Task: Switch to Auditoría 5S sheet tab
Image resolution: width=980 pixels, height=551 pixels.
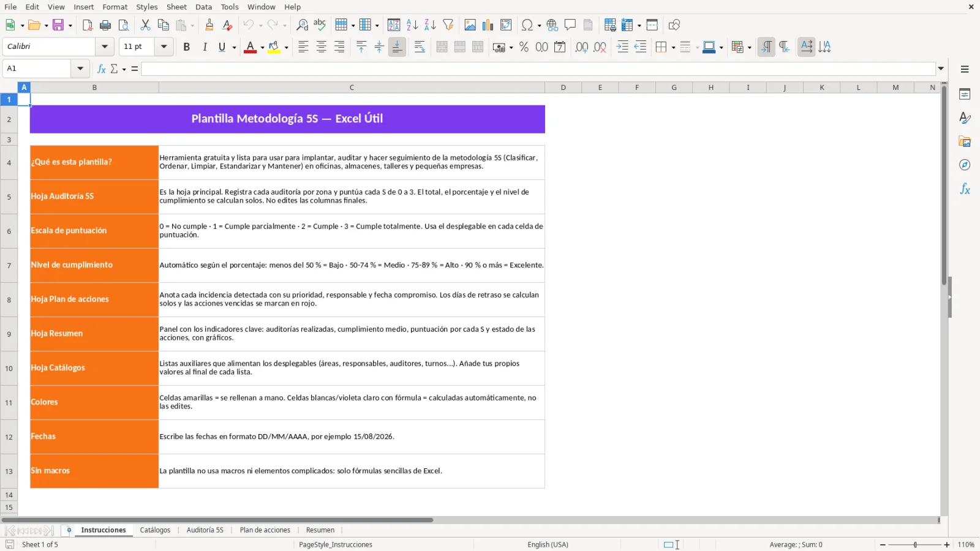Action: click(205, 530)
